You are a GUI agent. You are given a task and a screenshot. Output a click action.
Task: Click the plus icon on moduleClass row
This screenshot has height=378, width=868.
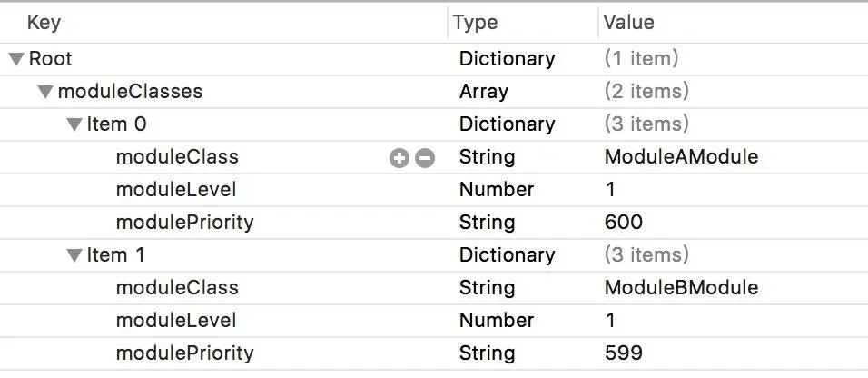399,158
